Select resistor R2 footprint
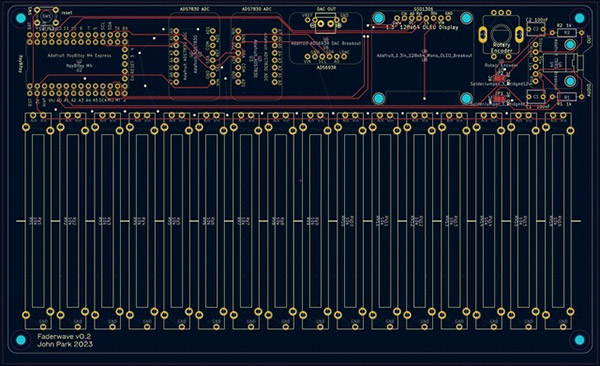This screenshot has height=366, width=600. point(567,33)
